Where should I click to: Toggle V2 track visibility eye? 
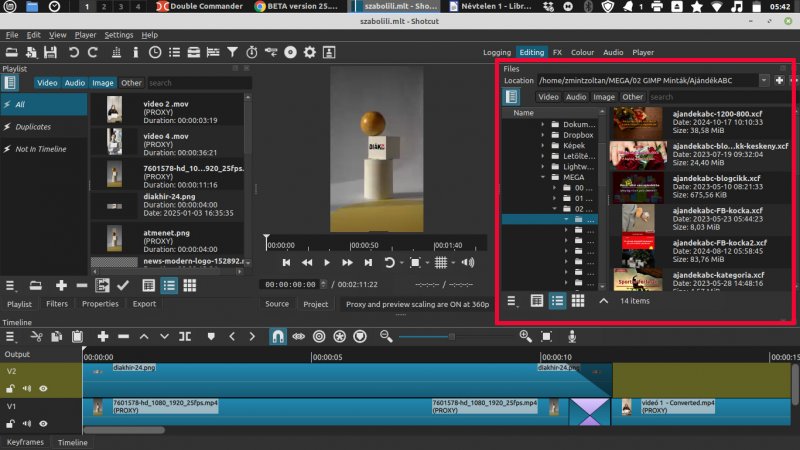(43, 387)
